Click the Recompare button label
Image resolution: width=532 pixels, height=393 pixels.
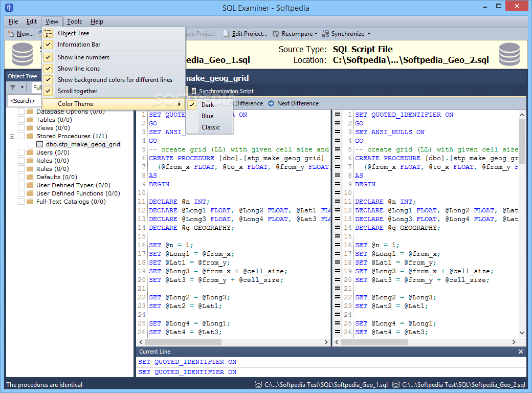[297, 34]
